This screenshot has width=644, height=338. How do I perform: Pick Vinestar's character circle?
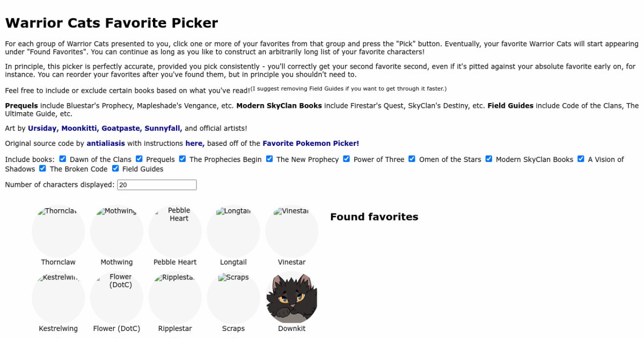[291, 232]
